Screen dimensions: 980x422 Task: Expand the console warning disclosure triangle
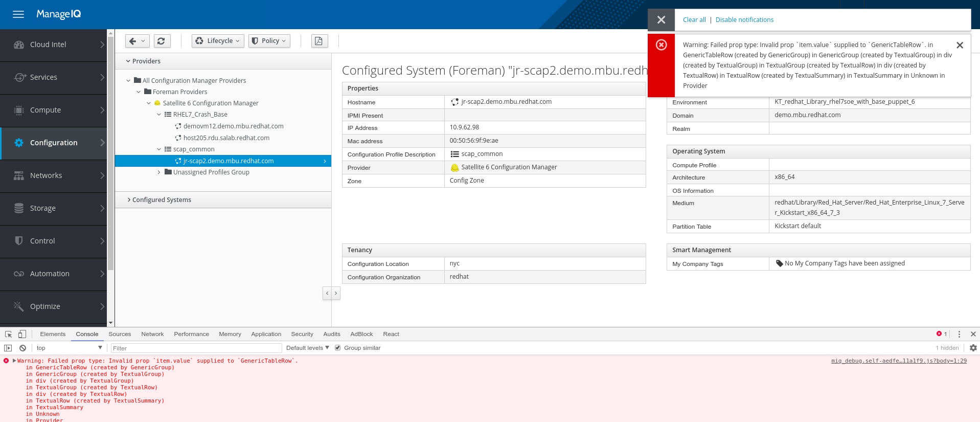(x=14, y=361)
